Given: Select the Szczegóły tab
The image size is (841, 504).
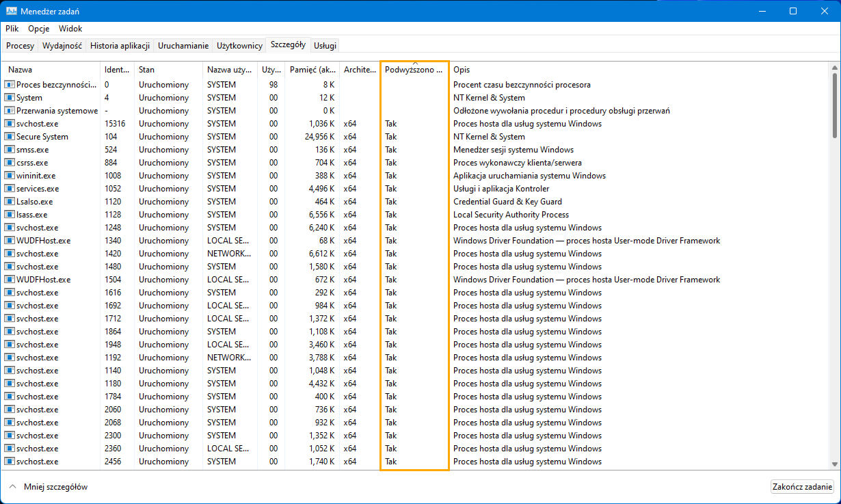Looking at the screenshot, I should (288, 44).
